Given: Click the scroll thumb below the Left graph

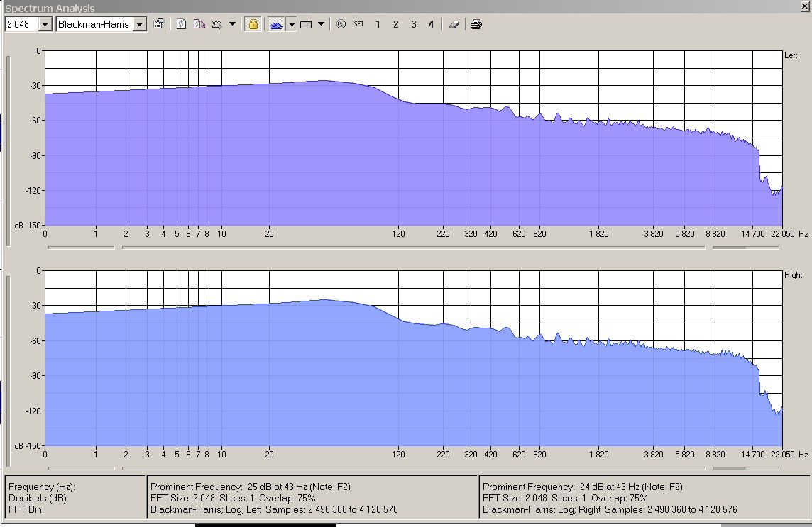Looking at the screenshot, I should pyautogui.click(x=729, y=248).
